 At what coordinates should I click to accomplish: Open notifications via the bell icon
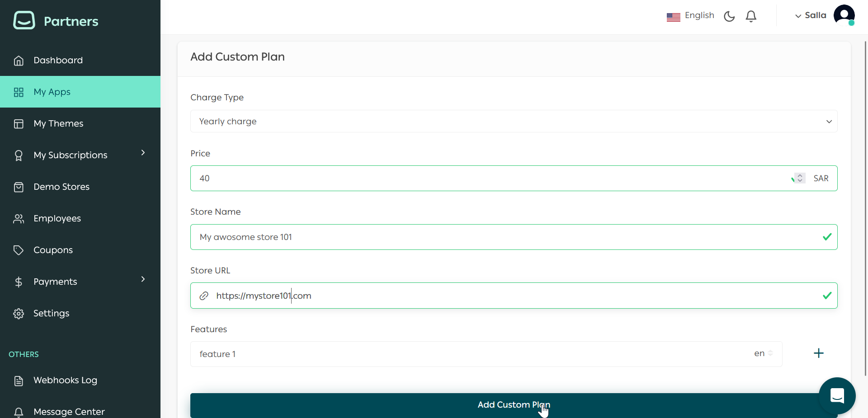(751, 16)
